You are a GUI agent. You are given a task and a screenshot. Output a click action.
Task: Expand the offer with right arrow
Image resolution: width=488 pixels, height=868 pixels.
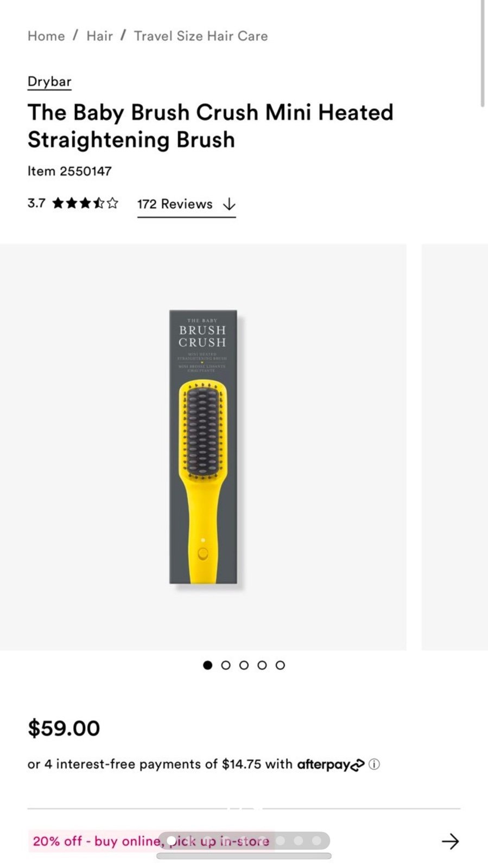pyautogui.click(x=450, y=841)
